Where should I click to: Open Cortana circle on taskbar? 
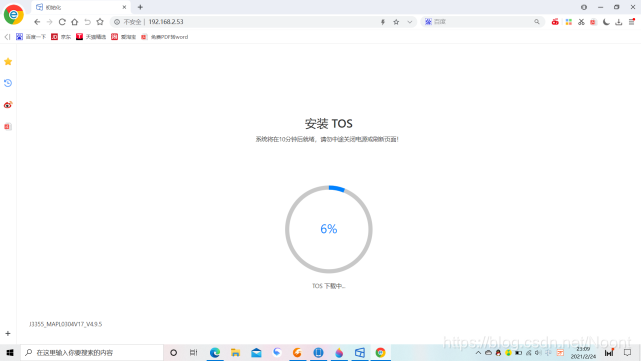[173, 352]
